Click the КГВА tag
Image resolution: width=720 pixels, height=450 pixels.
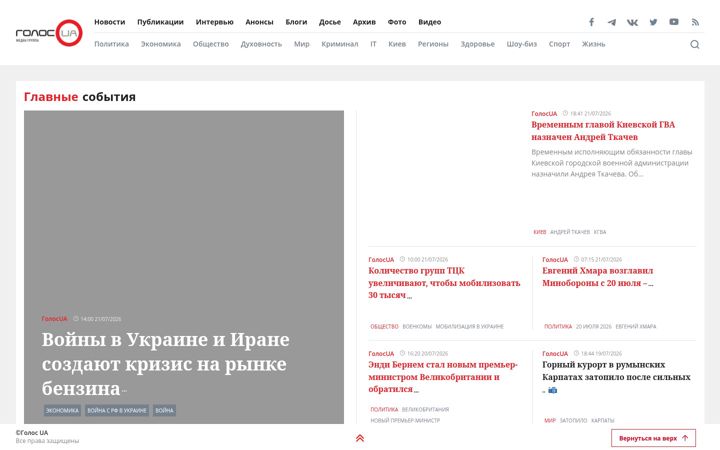[x=600, y=232]
